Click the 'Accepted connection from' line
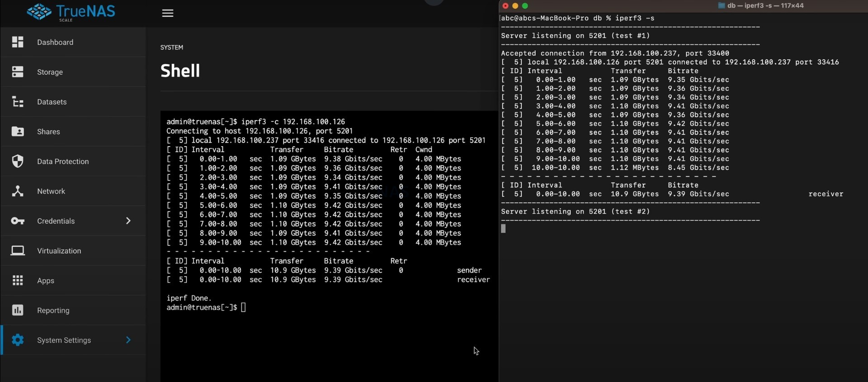 [x=615, y=53]
